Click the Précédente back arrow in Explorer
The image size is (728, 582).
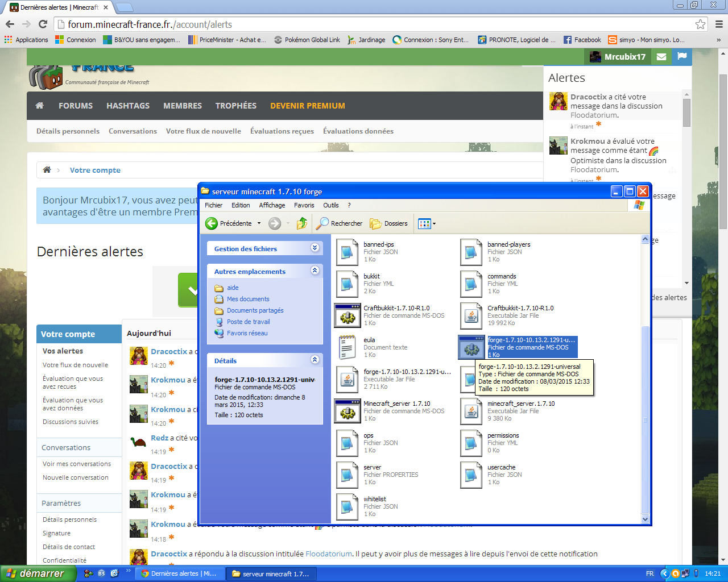[x=229, y=223]
